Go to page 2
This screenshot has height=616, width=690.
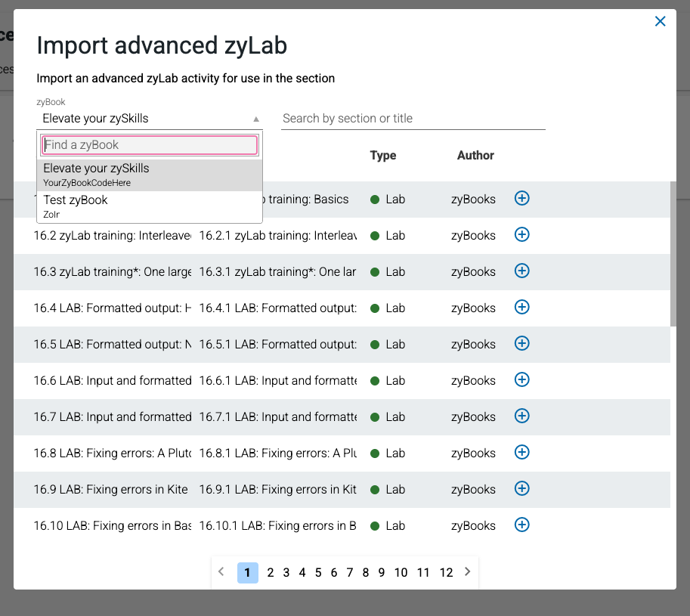click(x=271, y=572)
